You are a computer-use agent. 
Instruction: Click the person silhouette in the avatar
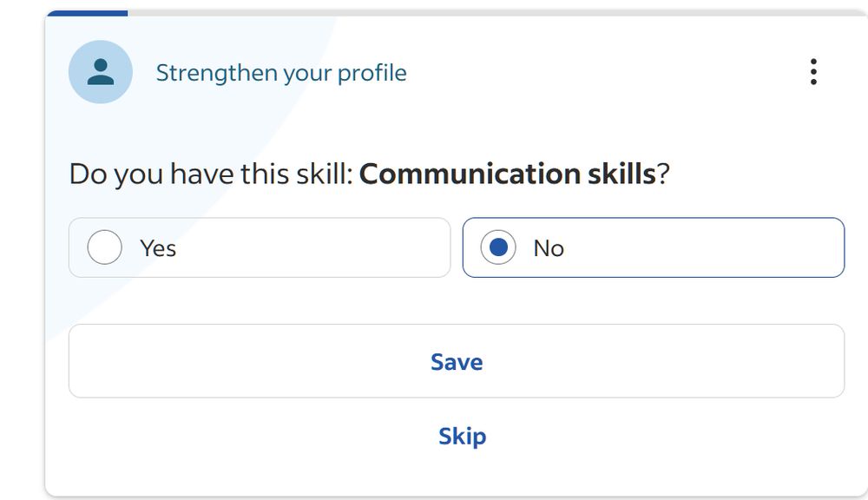[x=101, y=71]
